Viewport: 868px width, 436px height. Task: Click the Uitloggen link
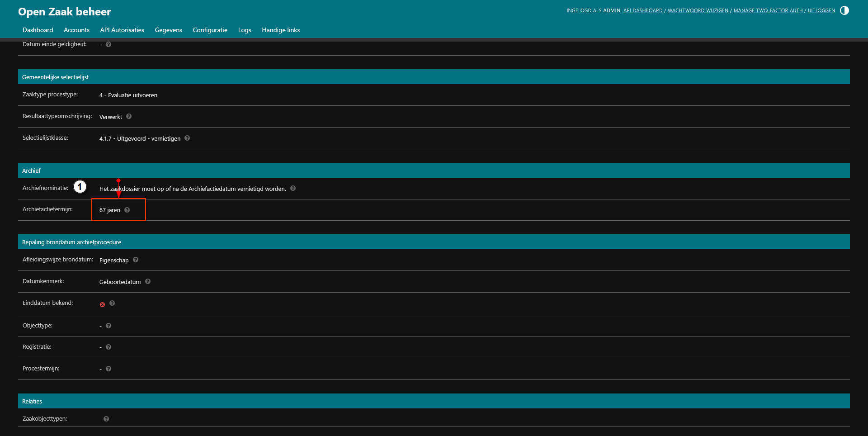tap(821, 10)
